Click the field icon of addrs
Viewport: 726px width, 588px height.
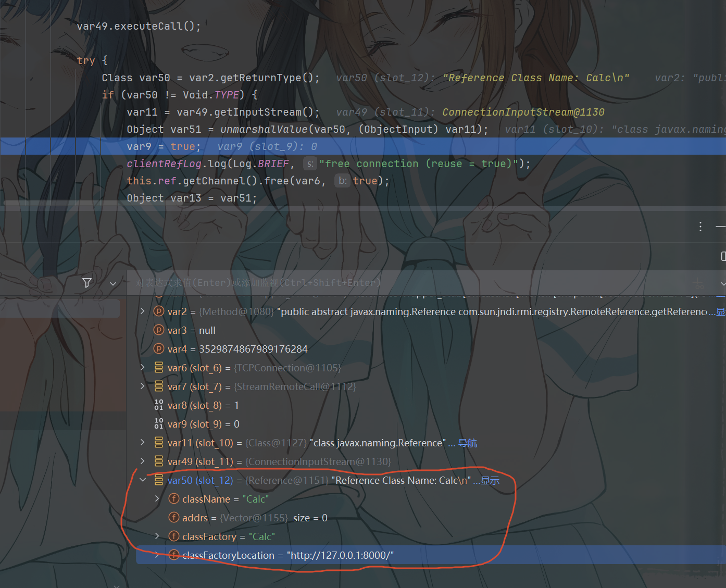[x=174, y=517]
